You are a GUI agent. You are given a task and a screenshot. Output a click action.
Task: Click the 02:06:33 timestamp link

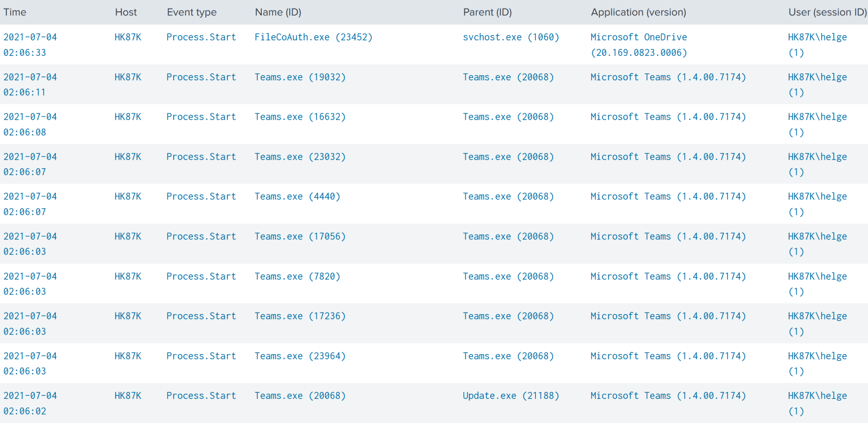(x=25, y=53)
